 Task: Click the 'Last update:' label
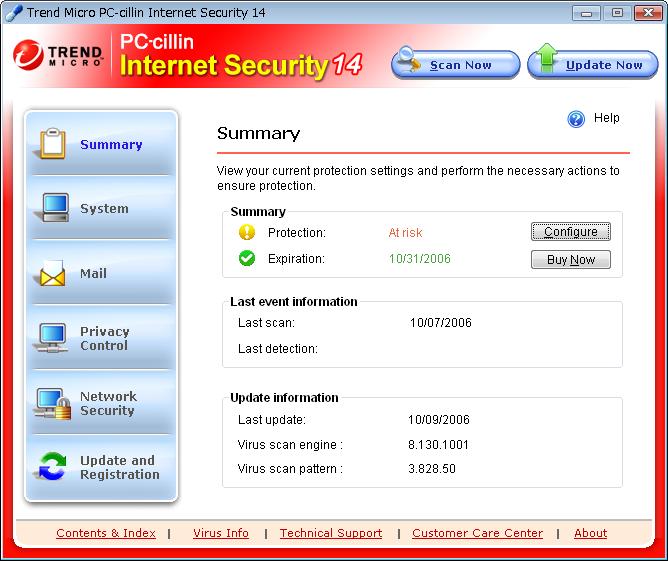coord(272,420)
